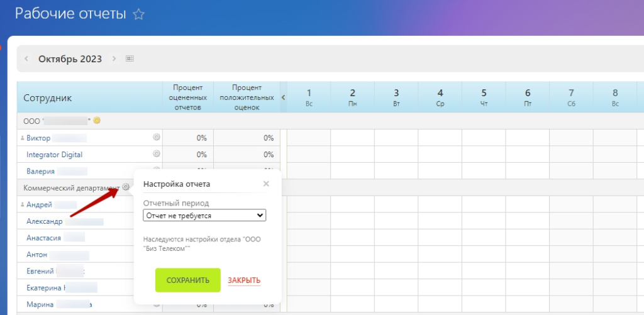The width and height of the screenshot is (644, 315).
Task: Open report settings gear for Виктор
Action: coord(157,137)
